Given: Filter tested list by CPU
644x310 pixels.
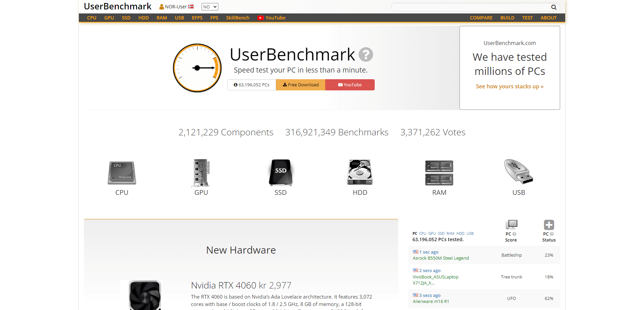Looking at the screenshot, I should pyautogui.click(x=422, y=233).
